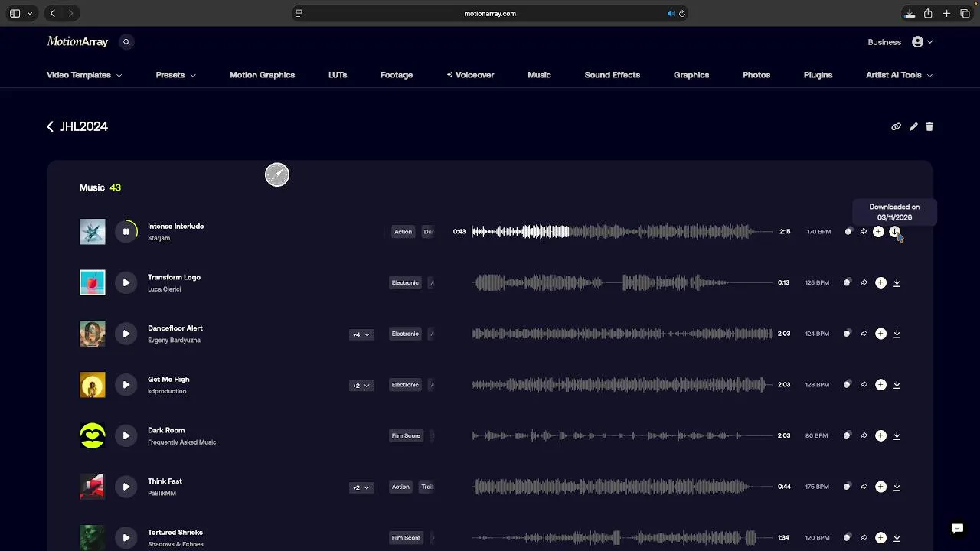Screen dimensions: 980x551
Task: Play the Tortured Shrieks track
Action: [x=126, y=538]
